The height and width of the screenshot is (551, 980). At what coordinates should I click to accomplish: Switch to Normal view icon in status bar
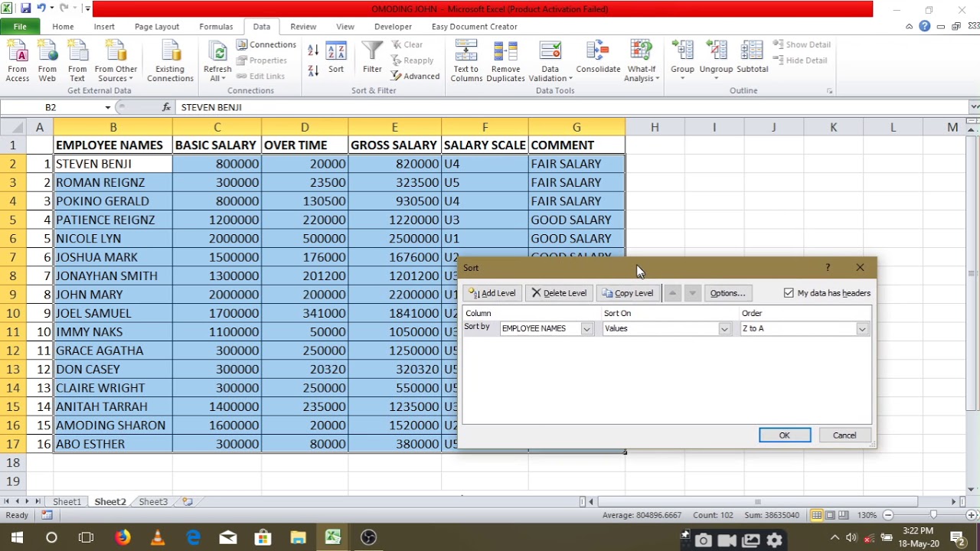point(817,515)
